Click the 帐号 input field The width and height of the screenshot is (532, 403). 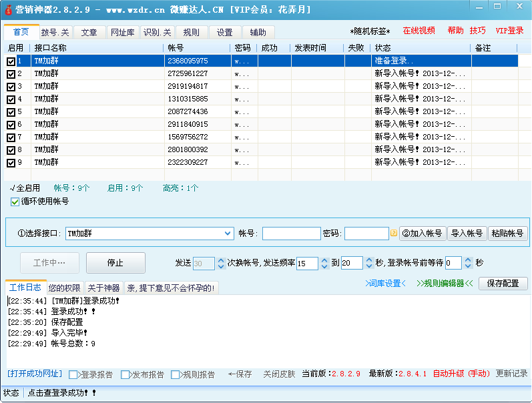point(291,234)
